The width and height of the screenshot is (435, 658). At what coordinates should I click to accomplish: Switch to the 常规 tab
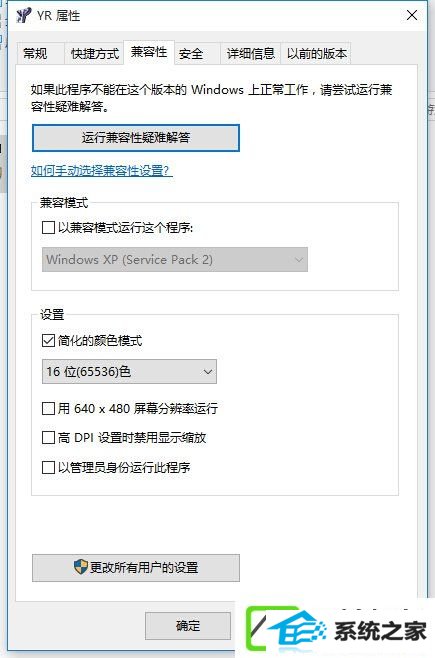click(35, 54)
